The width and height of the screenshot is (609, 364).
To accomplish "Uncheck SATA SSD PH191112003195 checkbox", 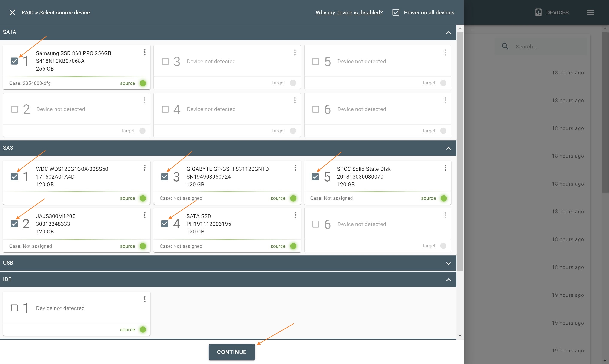I will pos(164,224).
